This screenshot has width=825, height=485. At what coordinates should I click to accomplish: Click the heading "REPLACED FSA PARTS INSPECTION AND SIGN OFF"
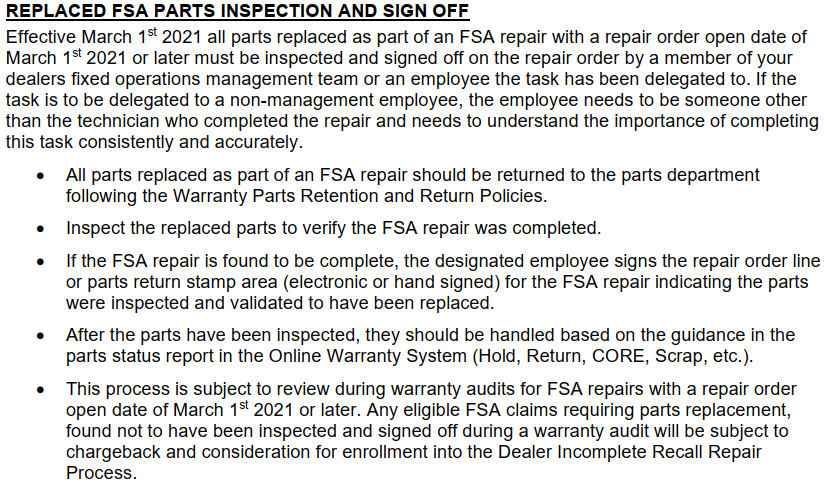point(225,13)
